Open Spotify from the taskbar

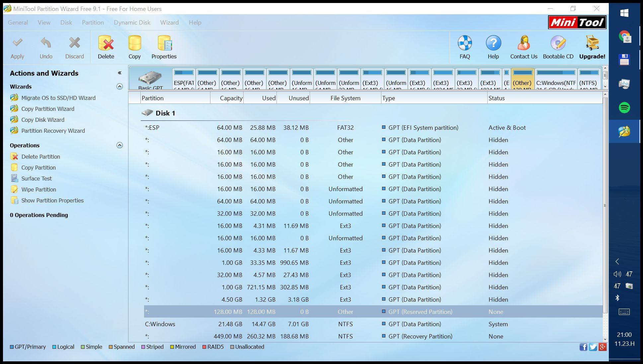624,108
